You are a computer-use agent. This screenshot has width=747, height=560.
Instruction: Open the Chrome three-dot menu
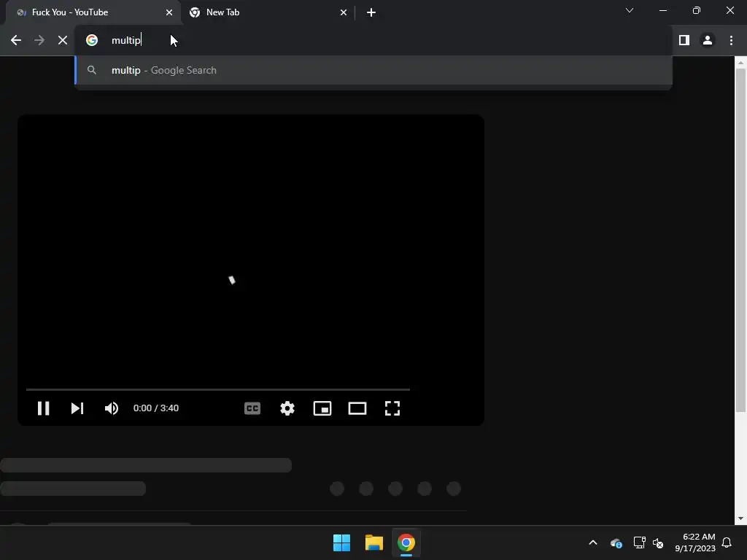(731, 40)
